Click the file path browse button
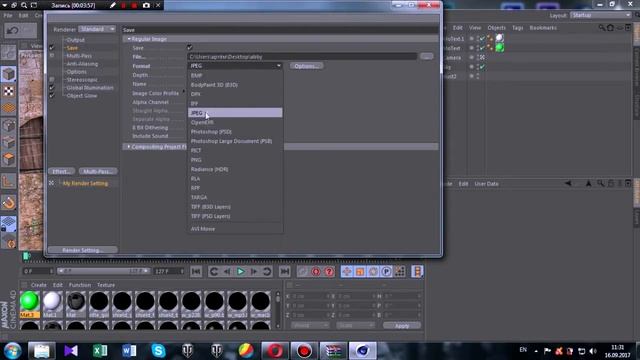The height and width of the screenshot is (360, 640). 427,56
